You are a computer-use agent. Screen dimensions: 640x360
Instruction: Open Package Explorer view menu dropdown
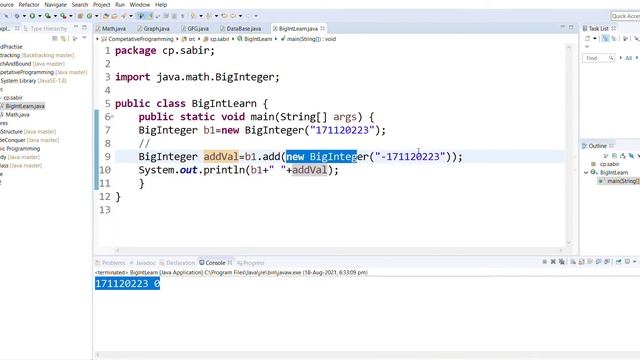point(84,38)
